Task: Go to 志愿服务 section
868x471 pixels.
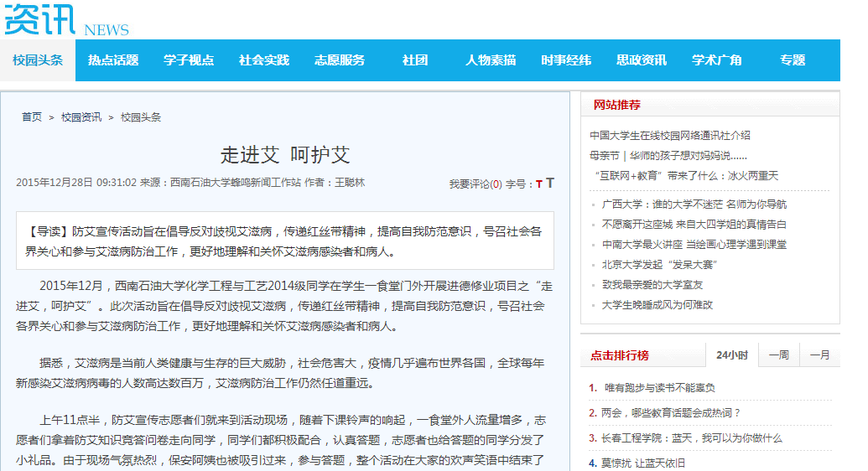Action: tap(340, 60)
